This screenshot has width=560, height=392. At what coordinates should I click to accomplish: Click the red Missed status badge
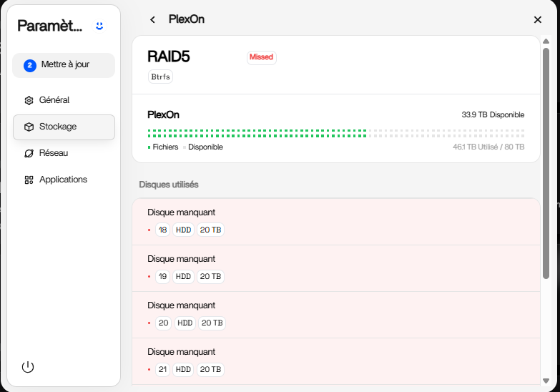261,57
